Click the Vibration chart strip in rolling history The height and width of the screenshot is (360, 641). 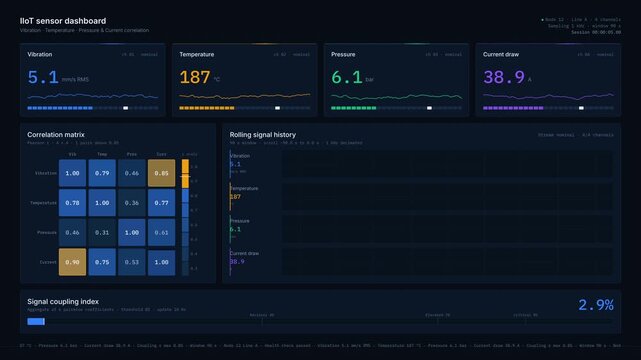click(447, 164)
